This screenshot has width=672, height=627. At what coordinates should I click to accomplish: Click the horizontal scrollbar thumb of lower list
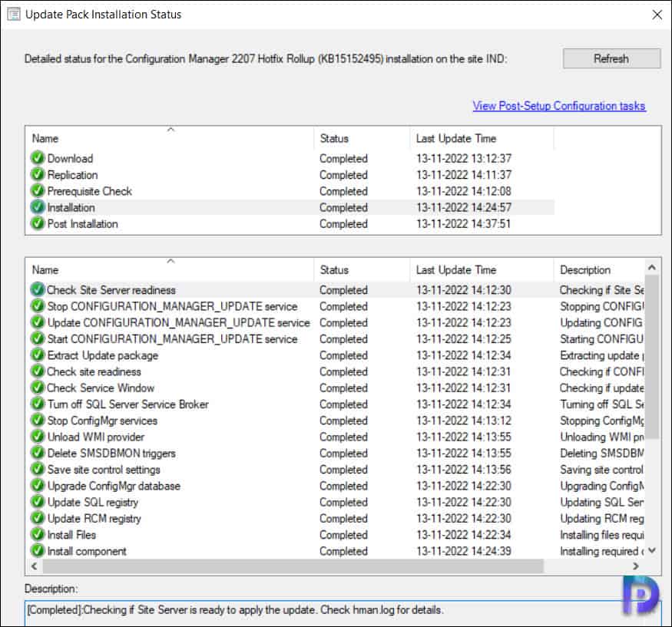293,566
